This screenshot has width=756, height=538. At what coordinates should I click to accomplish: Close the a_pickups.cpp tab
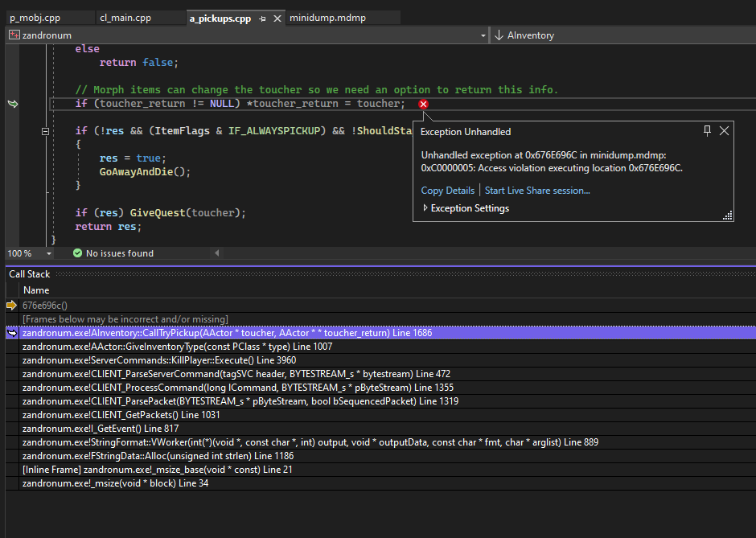(x=277, y=18)
